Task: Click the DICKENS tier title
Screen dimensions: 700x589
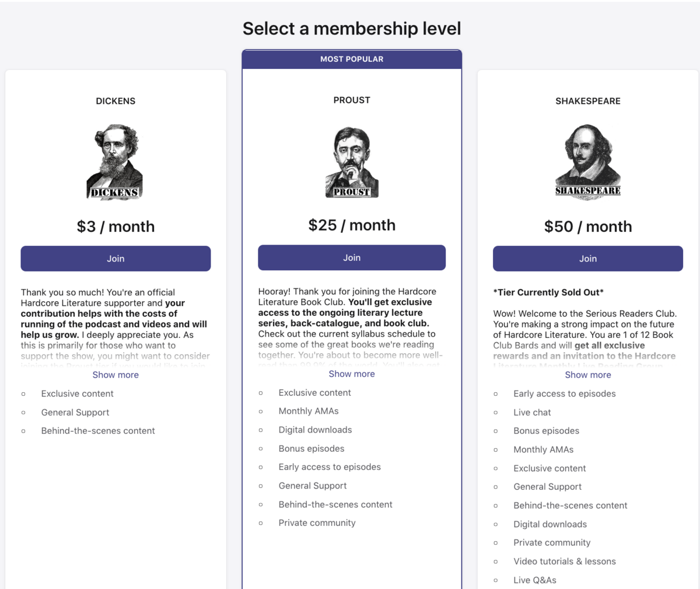Action: 116,101
